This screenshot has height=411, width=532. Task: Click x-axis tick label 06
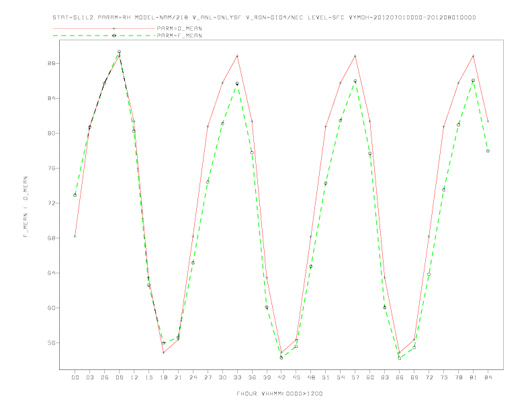(x=105, y=377)
